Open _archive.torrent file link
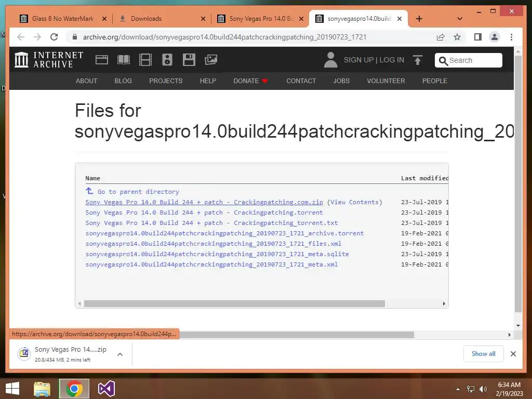The height and width of the screenshot is (399, 532). 224,233
